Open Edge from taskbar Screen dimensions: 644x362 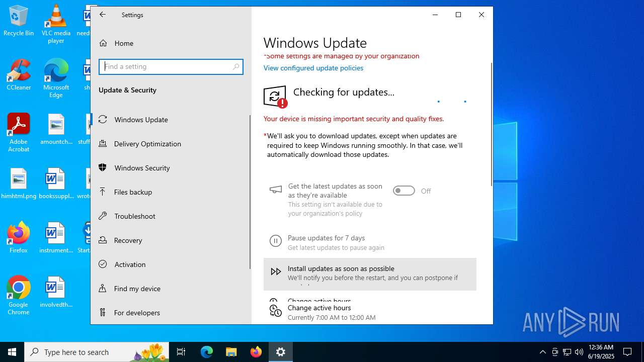(x=207, y=352)
